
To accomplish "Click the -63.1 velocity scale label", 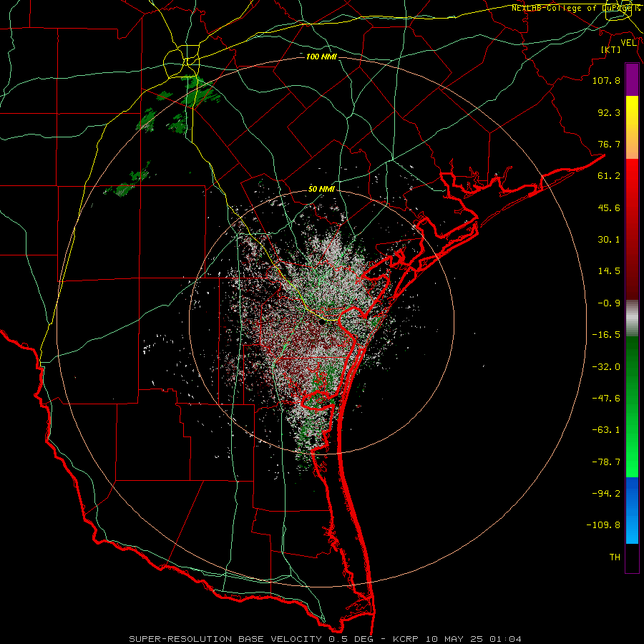I will click(x=606, y=430).
